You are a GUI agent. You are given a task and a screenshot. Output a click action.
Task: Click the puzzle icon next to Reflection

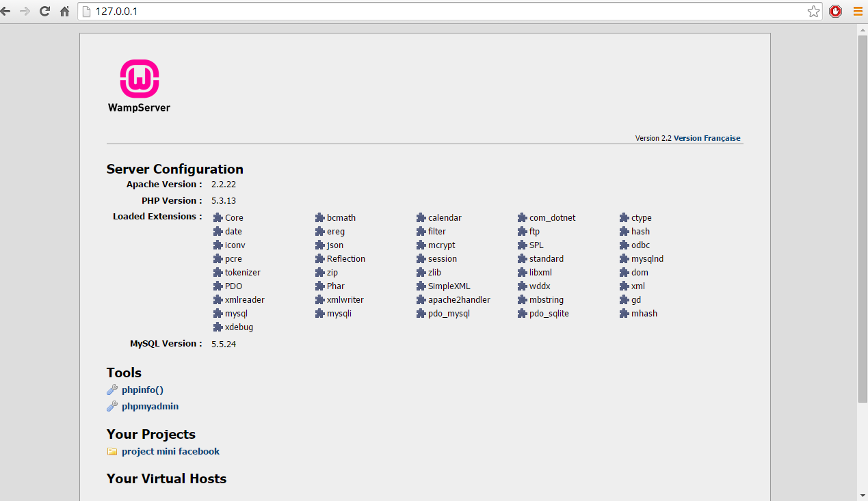click(x=320, y=258)
